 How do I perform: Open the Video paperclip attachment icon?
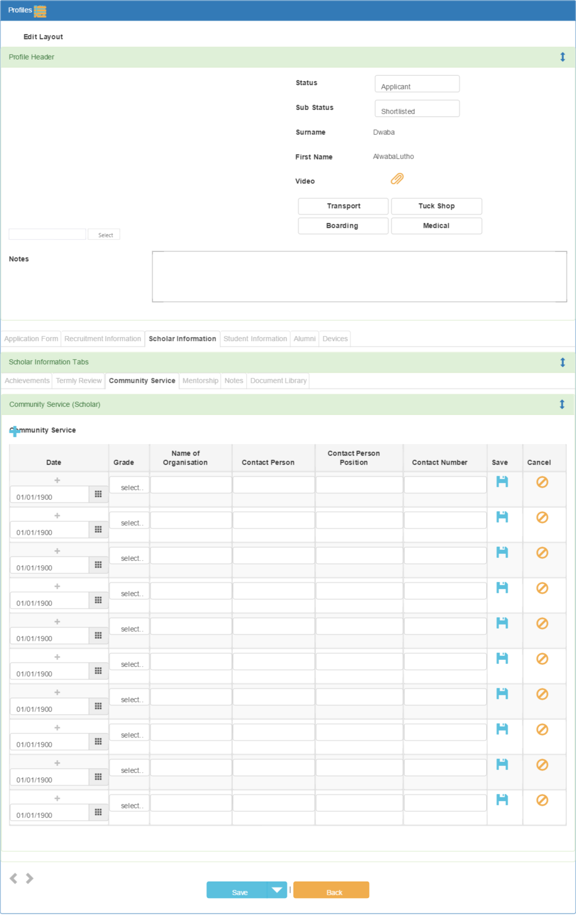397,179
